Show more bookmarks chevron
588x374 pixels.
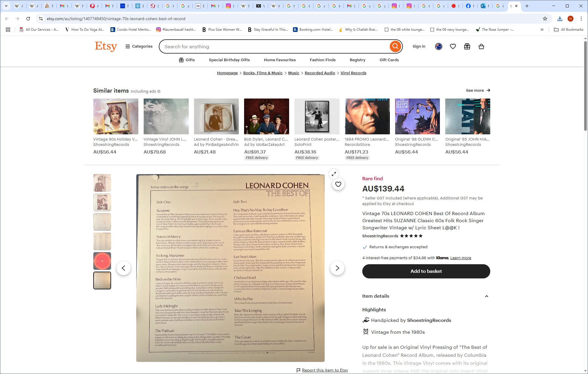pos(542,30)
